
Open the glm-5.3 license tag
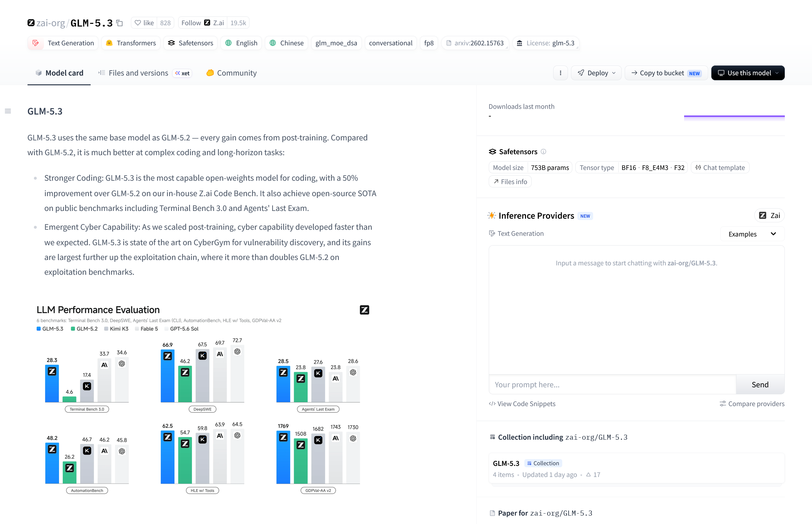[546, 43]
